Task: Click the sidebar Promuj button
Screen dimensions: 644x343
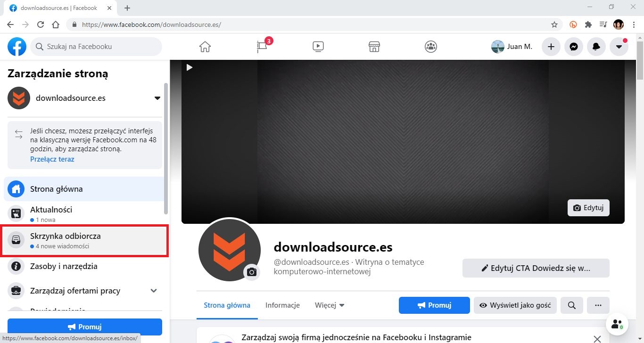Action: (x=85, y=327)
